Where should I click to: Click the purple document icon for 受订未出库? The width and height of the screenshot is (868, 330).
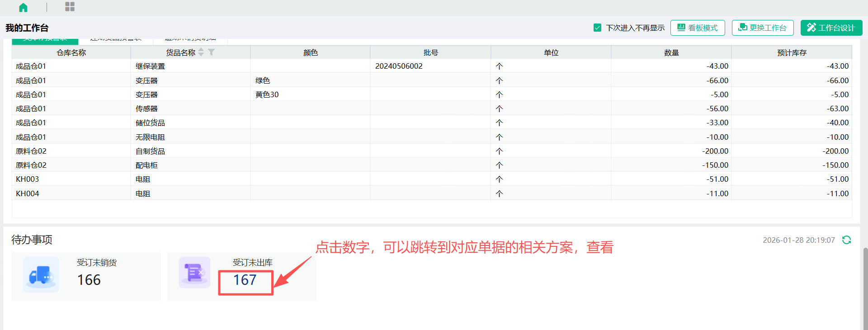coord(194,273)
